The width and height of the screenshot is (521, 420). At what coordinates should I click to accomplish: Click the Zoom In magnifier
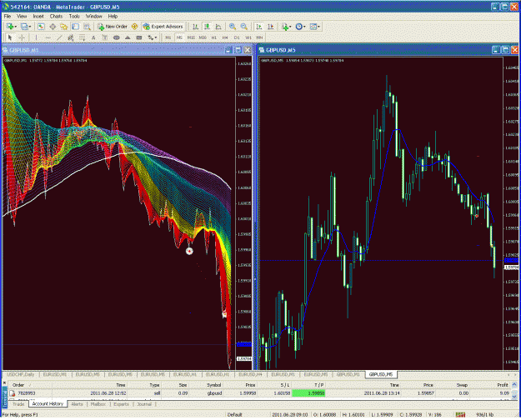[233, 27]
